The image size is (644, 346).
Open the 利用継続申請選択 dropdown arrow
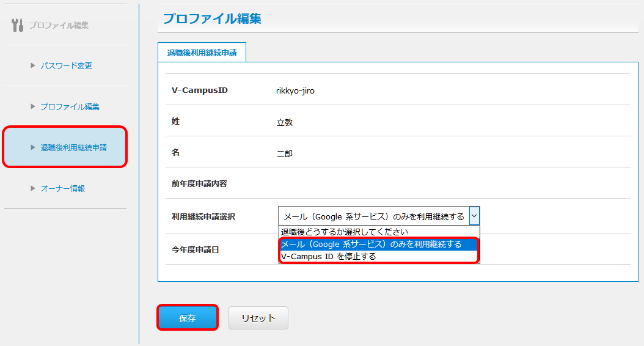474,216
